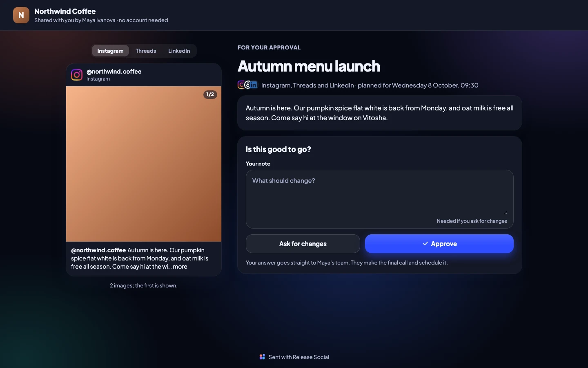
Task: Click the Northwind Coffee N logo
Action: coord(21,15)
